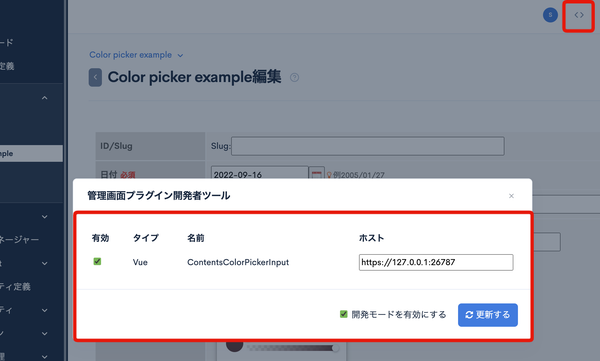This screenshot has height=361, width=600.
Task: Expand the sidebar section above ネージャー
Action: pyautogui.click(x=45, y=217)
